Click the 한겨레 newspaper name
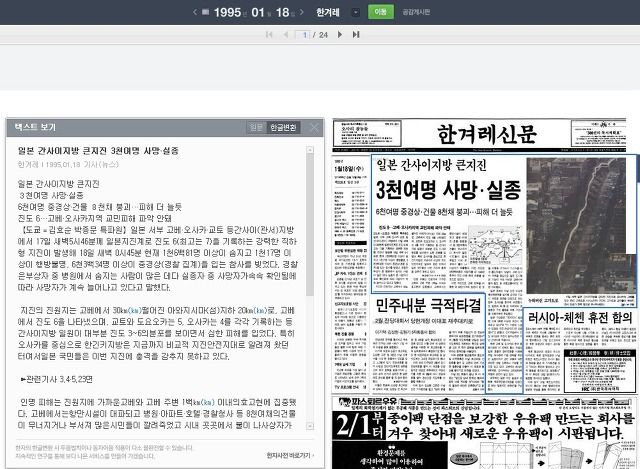 (328, 12)
